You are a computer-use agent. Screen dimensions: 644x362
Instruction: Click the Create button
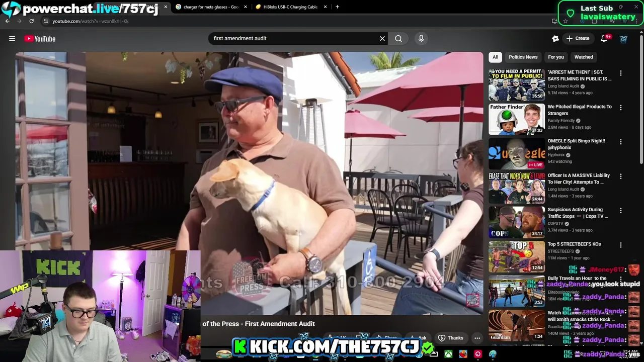[x=578, y=38]
